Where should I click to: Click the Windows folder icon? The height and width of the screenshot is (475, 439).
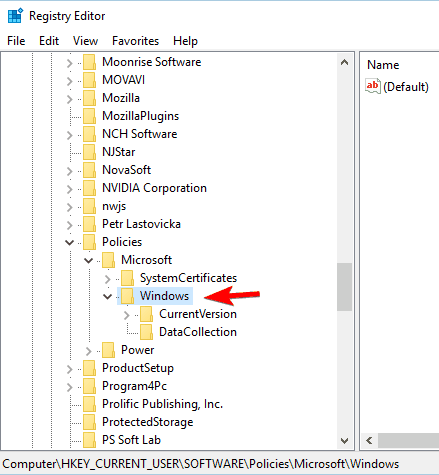click(x=127, y=296)
